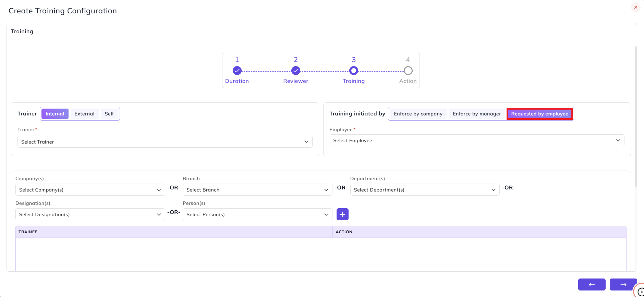Click the Action step empty circle
Viewport: 644px width, 297px height.
(x=408, y=71)
